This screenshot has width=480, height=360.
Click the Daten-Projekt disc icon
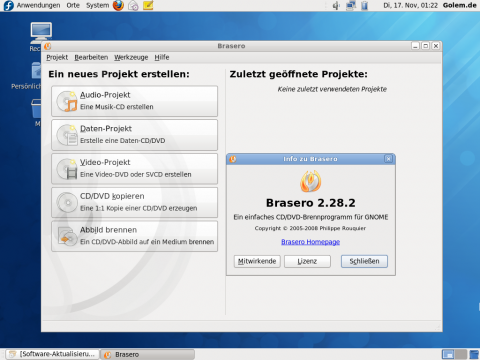pyautogui.click(x=67, y=135)
